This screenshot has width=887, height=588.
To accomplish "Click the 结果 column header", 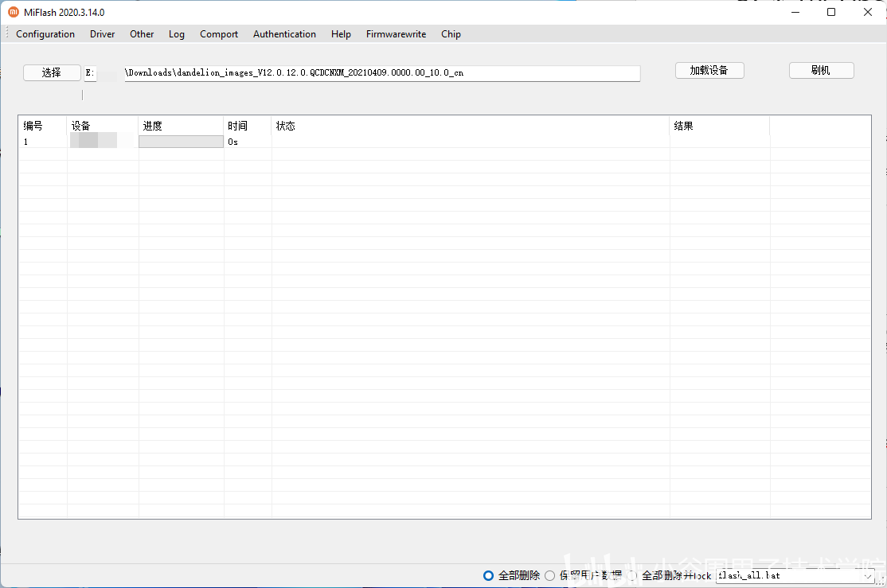I will [720, 126].
